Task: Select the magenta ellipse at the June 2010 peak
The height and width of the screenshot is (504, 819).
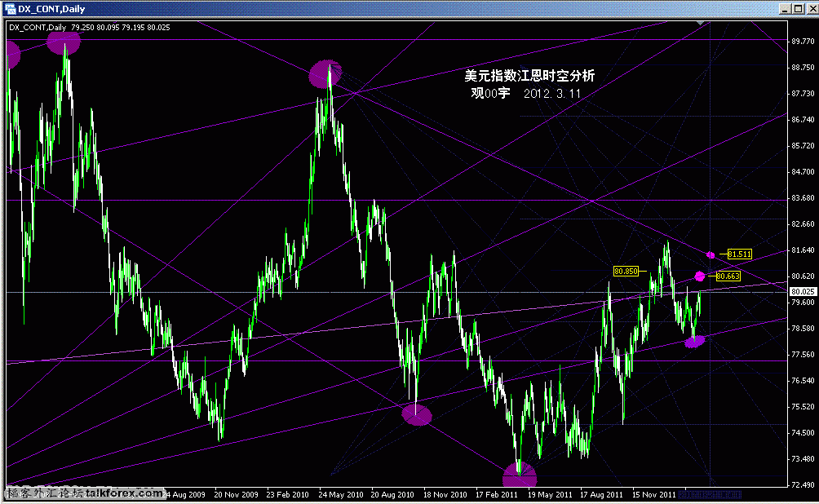Action: (325, 73)
